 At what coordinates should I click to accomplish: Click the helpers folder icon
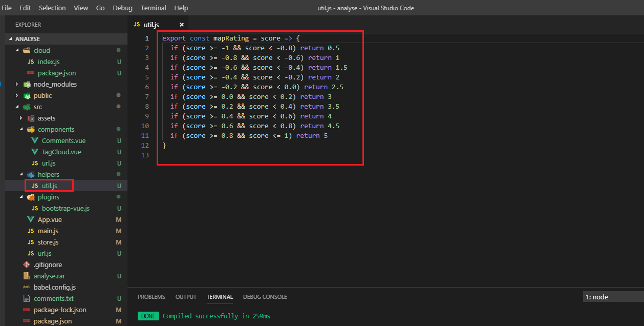pyautogui.click(x=31, y=174)
